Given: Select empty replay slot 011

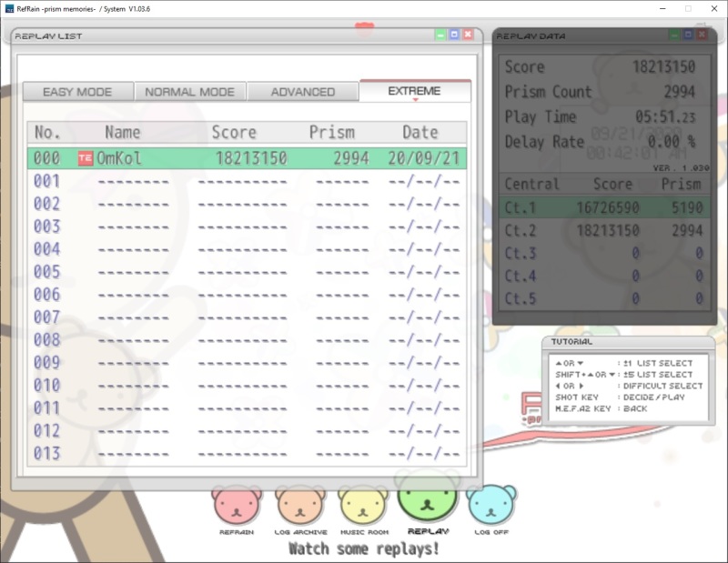Looking at the screenshot, I should tap(247, 408).
